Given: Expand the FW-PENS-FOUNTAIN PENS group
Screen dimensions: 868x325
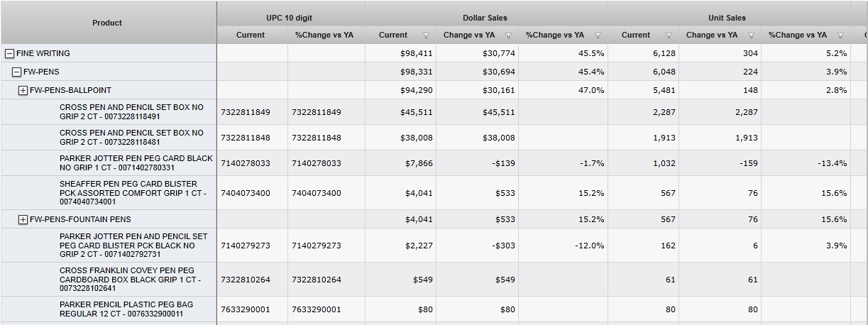Looking at the screenshot, I should pos(23,219).
